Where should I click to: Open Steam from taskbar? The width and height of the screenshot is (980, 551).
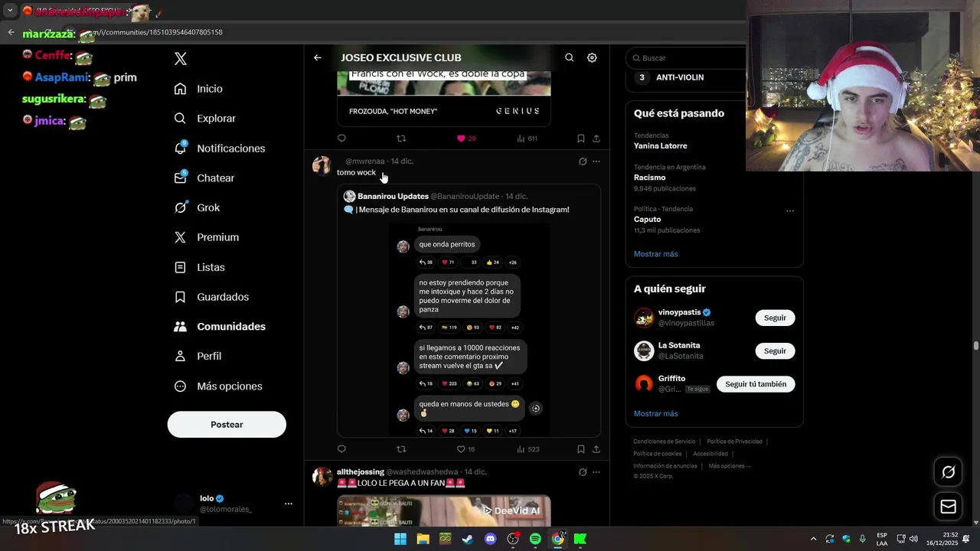coord(468,539)
